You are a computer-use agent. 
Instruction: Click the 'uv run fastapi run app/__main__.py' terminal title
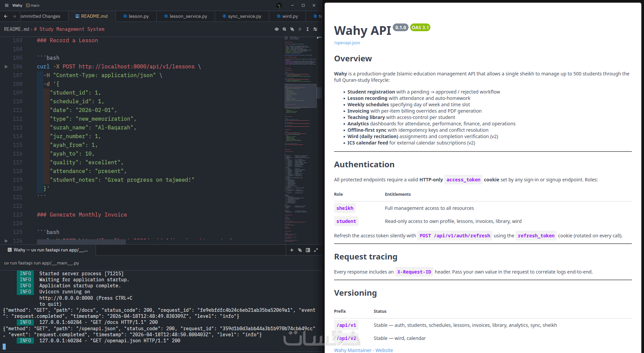[x=42, y=263]
